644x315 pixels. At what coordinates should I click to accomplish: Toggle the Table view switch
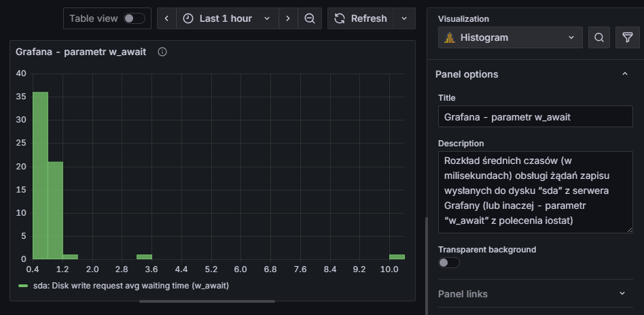pos(134,18)
